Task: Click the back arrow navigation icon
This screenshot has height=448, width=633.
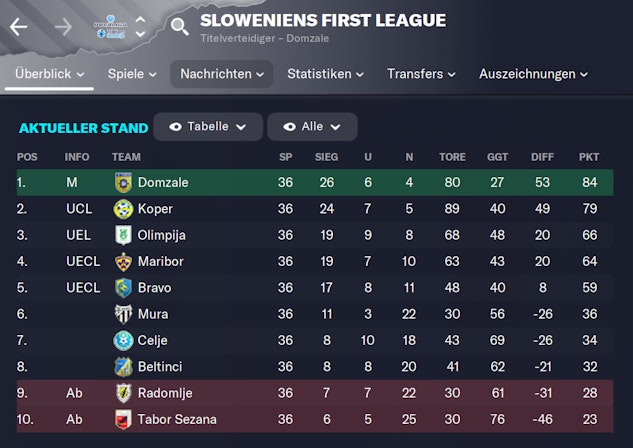Action: point(19,27)
